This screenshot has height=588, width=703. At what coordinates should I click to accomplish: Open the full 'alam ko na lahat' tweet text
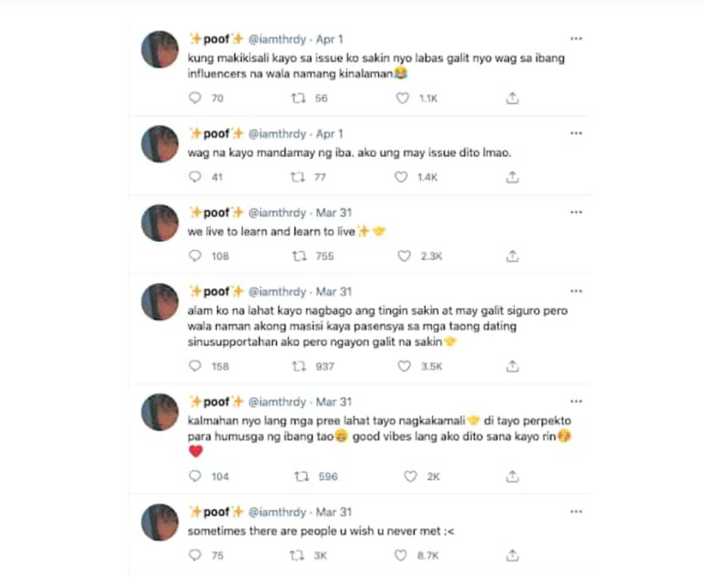pyautogui.click(x=377, y=326)
